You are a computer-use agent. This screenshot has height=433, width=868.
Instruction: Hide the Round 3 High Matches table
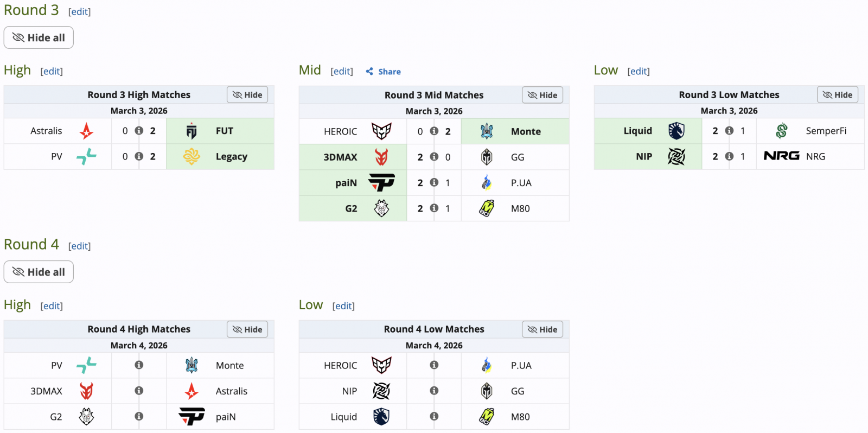pos(247,95)
